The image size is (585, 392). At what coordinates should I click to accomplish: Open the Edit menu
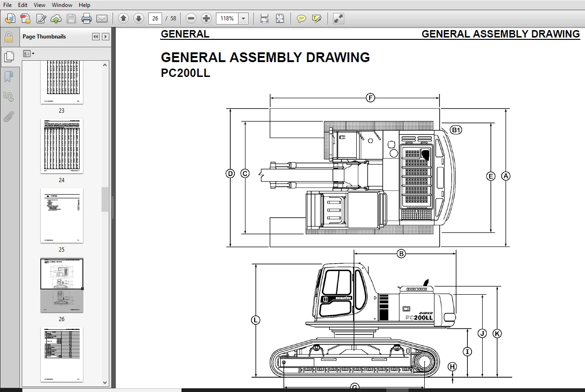tap(22, 5)
